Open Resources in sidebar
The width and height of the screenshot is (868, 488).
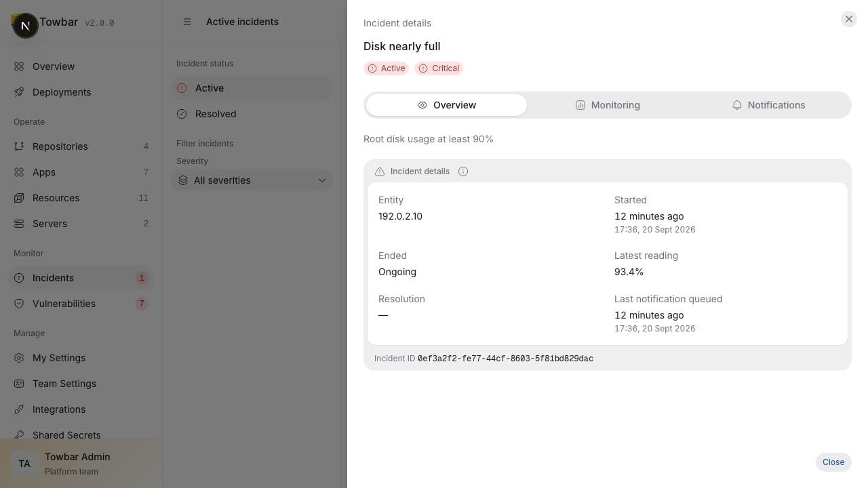(x=81, y=198)
